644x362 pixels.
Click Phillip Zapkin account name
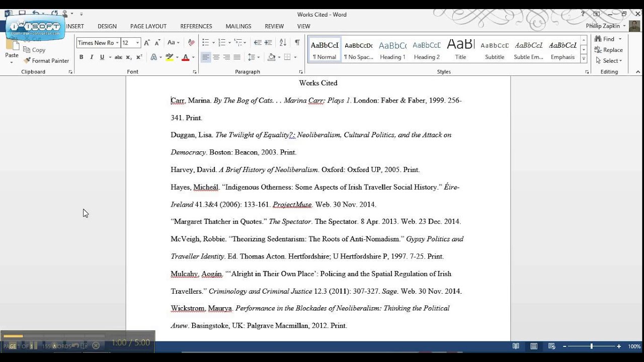pyautogui.click(x=603, y=26)
